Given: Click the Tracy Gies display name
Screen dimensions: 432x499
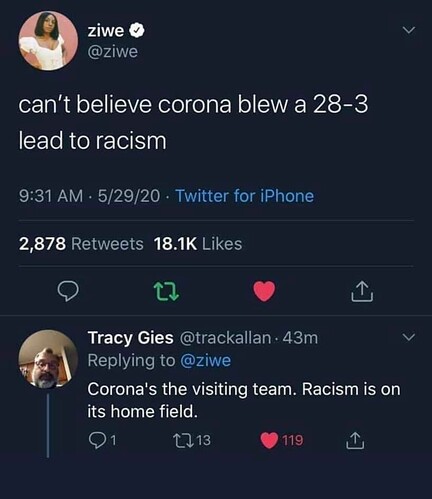Looking at the screenshot, I should [130, 338].
